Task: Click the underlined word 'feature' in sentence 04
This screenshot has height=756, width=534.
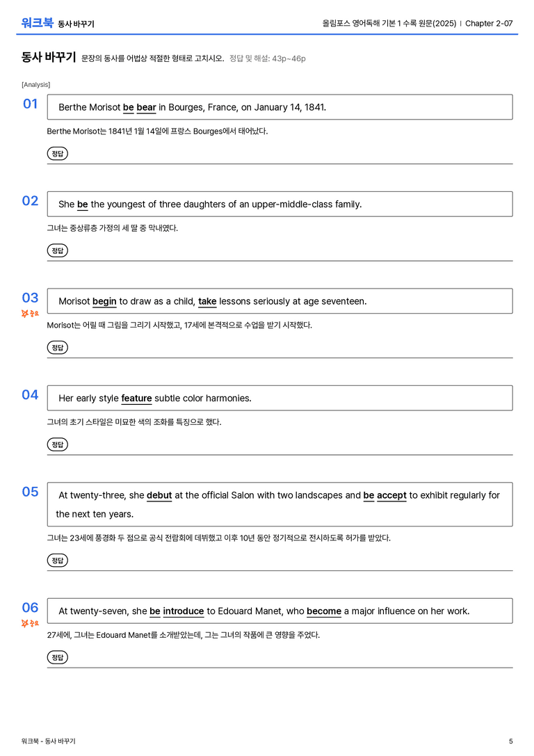Action: coord(136,399)
